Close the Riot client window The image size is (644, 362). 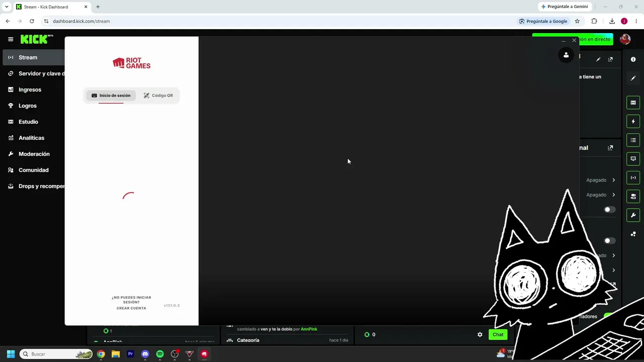pos(574,40)
